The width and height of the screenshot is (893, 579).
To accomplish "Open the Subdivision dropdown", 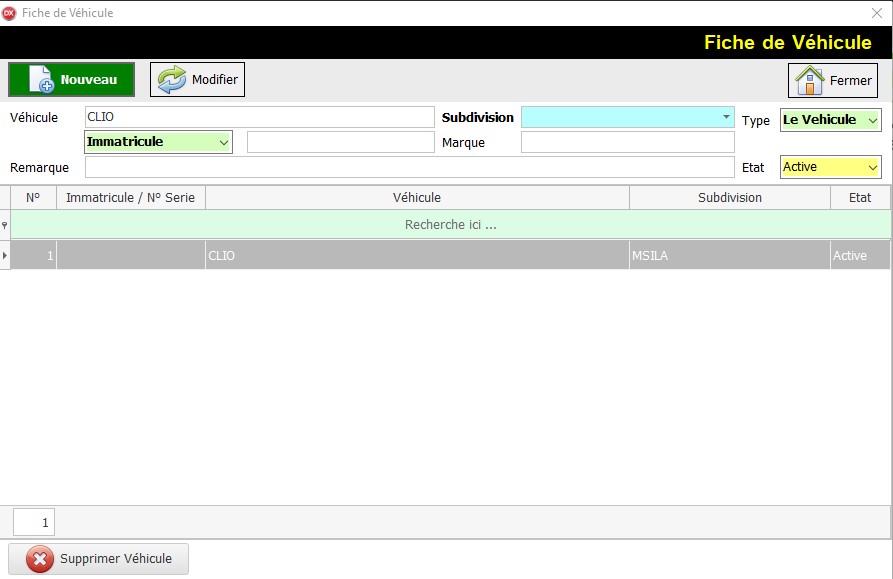I will click(x=726, y=117).
